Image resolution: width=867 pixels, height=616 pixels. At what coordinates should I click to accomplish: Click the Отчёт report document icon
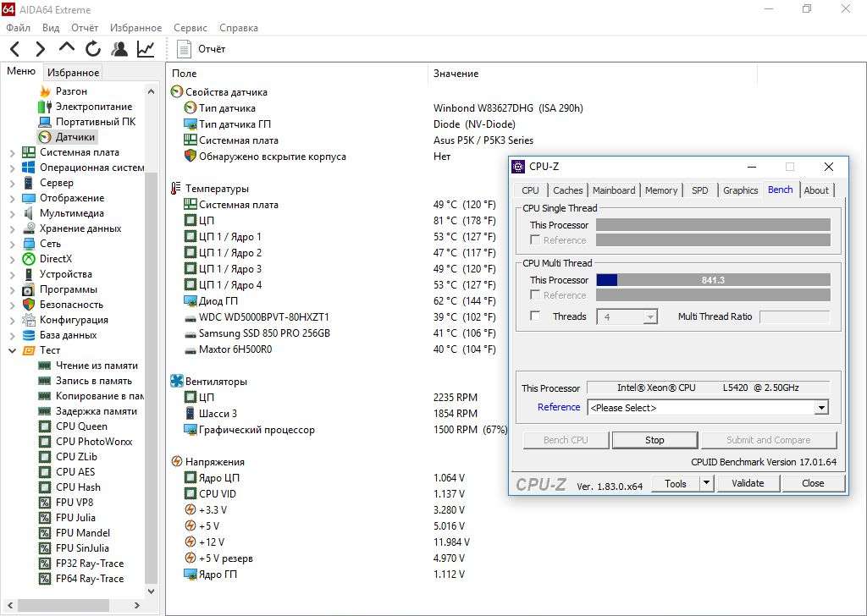(184, 49)
